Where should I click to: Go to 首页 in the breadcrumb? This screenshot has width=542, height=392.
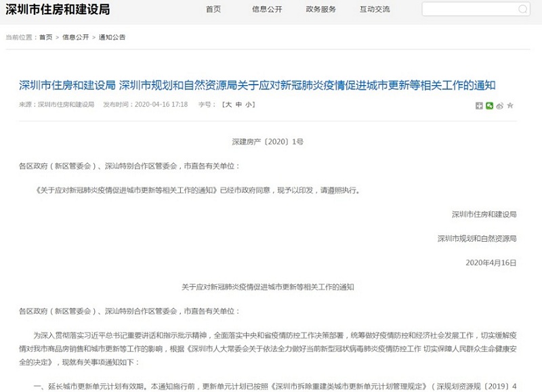(x=45, y=37)
